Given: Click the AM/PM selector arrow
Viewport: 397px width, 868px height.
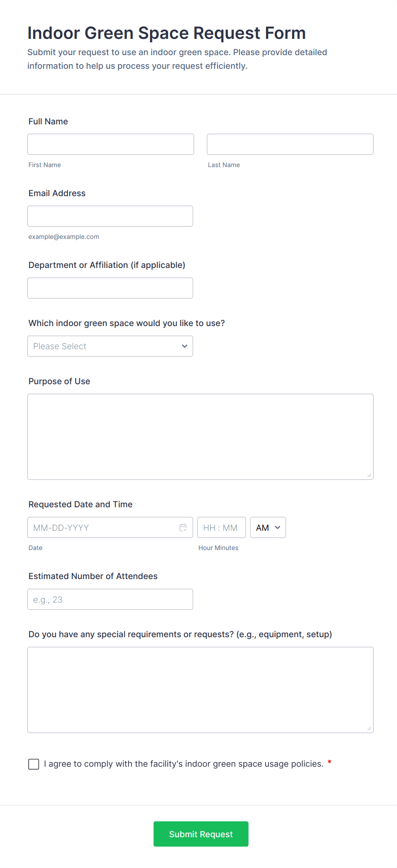Looking at the screenshot, I should [x=277, y=527].
